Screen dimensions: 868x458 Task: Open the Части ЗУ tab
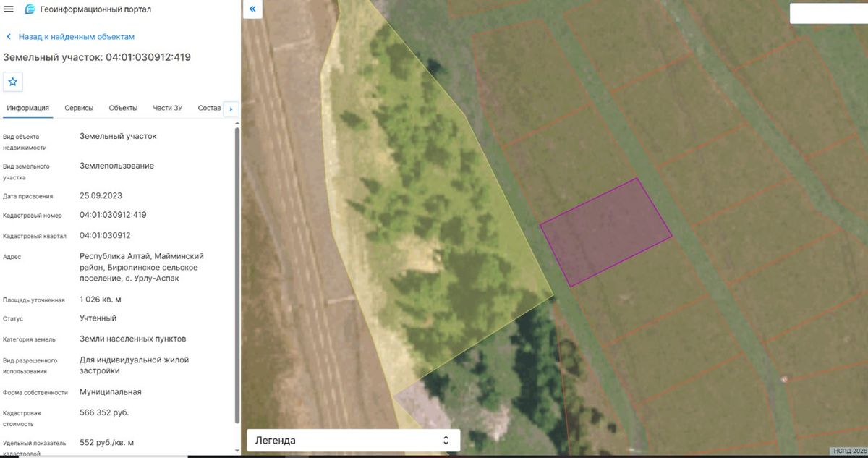pos(167,108)
